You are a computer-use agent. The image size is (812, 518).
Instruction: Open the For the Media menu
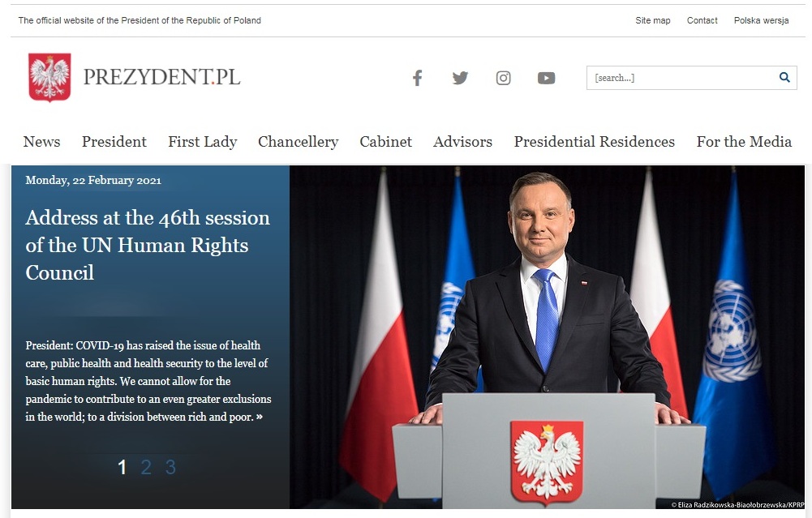744,142
